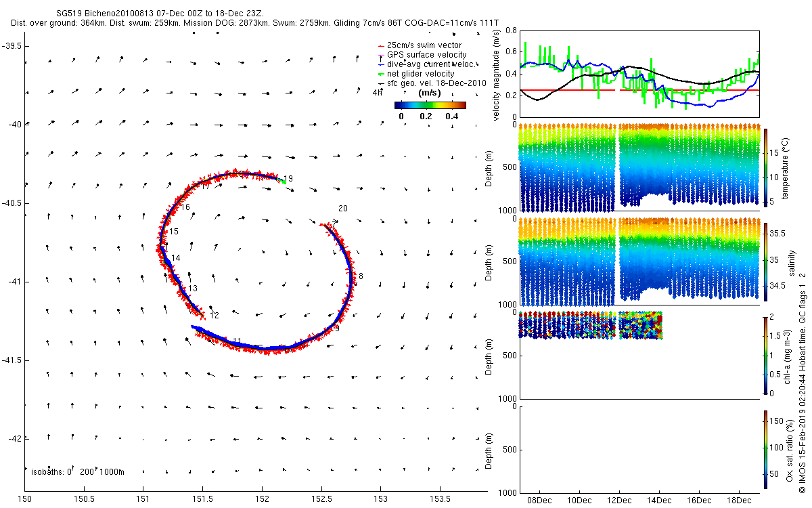This screenshot has width=812, height=508.
Task: Click date tick '16Dec'
Action: [699, 501]
